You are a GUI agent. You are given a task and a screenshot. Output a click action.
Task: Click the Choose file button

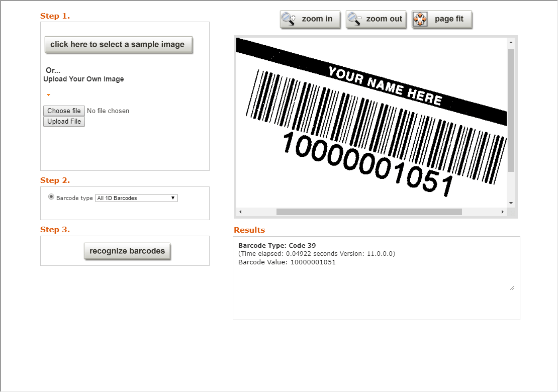(64, 111)
